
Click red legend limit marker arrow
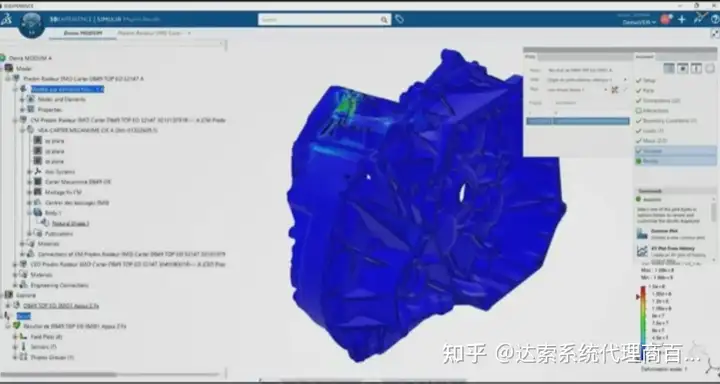[x=638, y=297]
